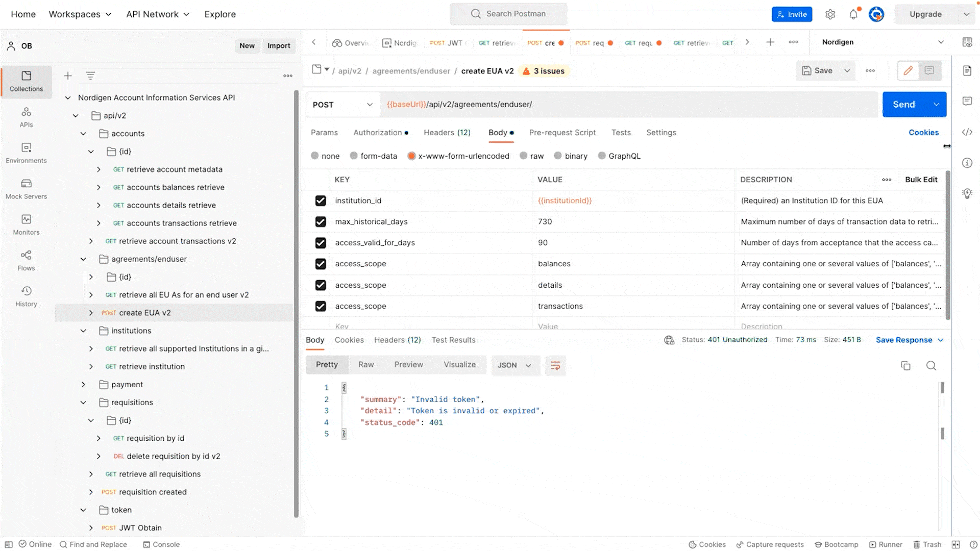The width and height of the screenshot is (980, 551).
Task: Open Mock Servers in the sidebar
Action: click(x=26, y=189)
